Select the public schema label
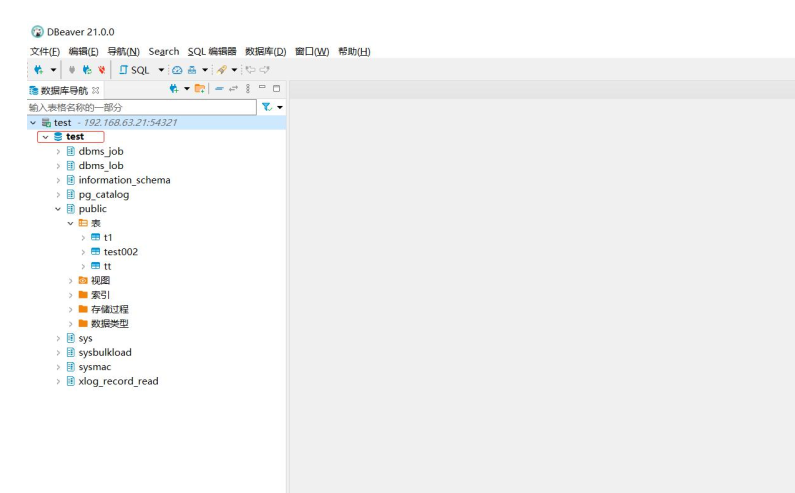Screen dimensions: 795x493 (93, 209)
